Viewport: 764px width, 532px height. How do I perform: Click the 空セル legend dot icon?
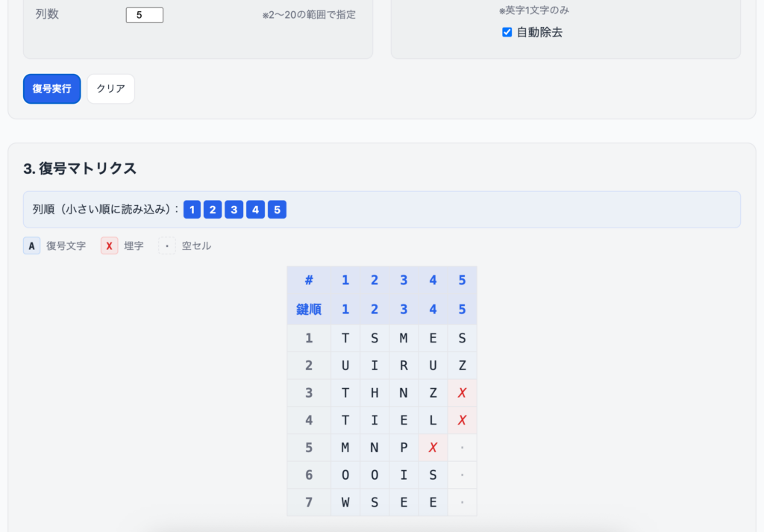(167, 245)
